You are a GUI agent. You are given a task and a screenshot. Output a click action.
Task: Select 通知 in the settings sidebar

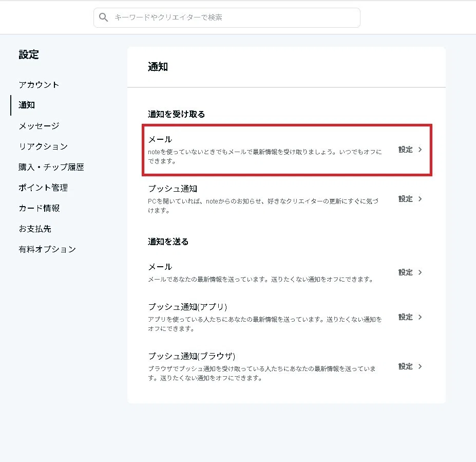(27, 105)
